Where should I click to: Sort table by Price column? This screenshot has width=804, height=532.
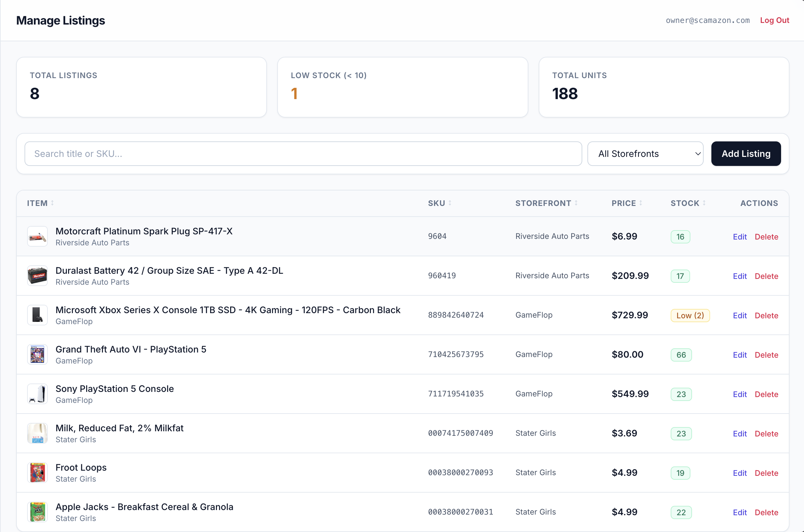point(627,203)
